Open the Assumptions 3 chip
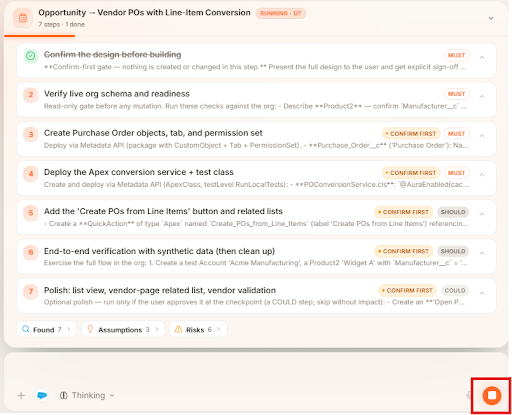This screenshot has height=415, width=512. click(x=123, y=329)
